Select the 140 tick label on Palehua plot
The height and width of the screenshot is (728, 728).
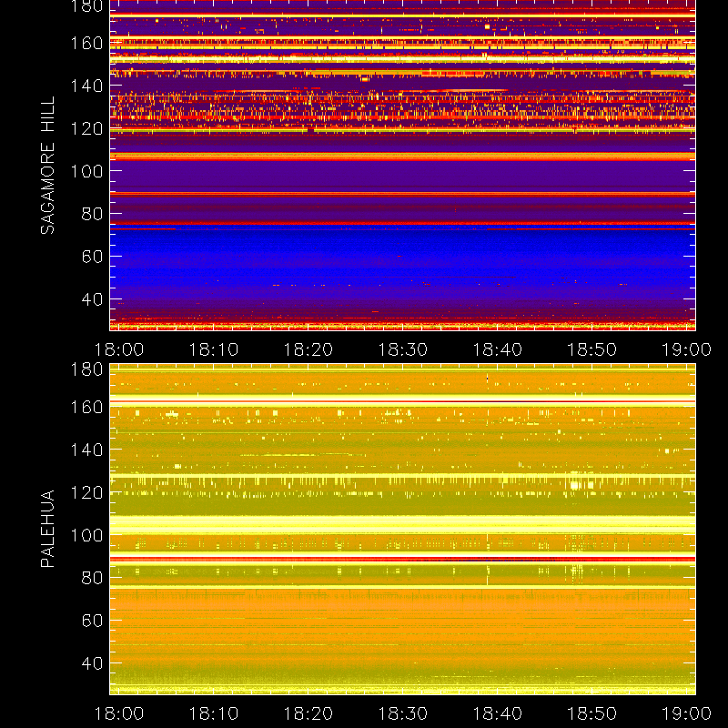click(x=86, y=450)
